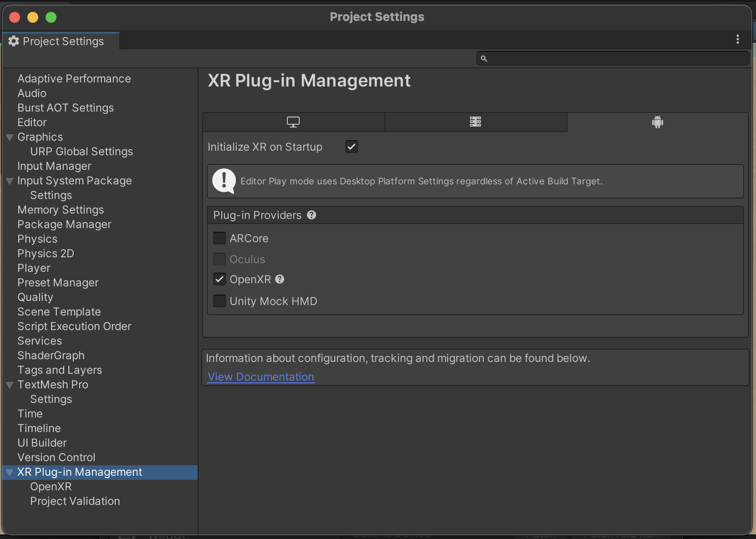This screenshot has width=756, height=539.
Task: Select Version Control settings
Action: coord(56,458)
